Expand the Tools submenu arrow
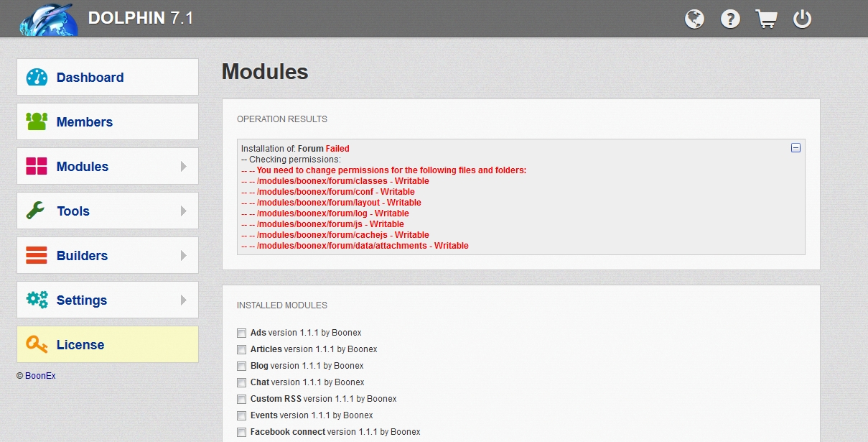868x442 pixels. click(x=184, y=211)
